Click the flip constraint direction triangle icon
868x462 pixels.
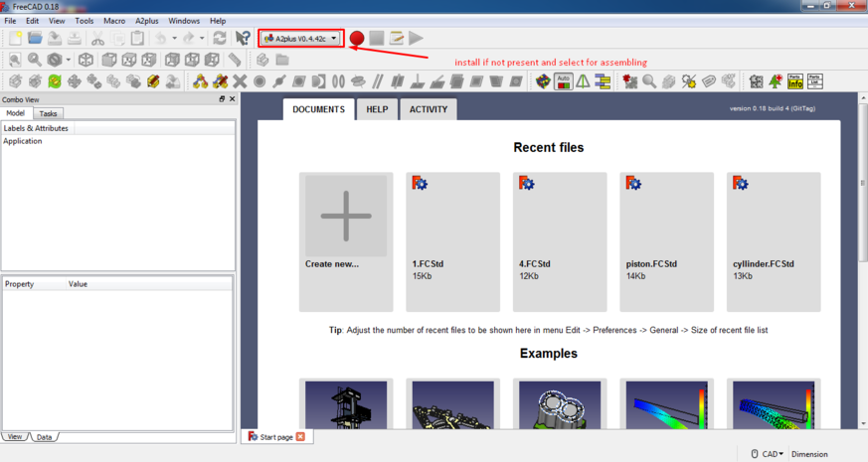pyautogui.click(x=583, y=81)
